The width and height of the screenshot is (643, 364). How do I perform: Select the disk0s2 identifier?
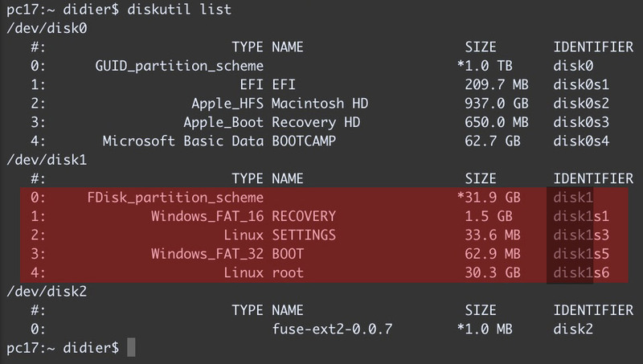click(x=581, y=104)
